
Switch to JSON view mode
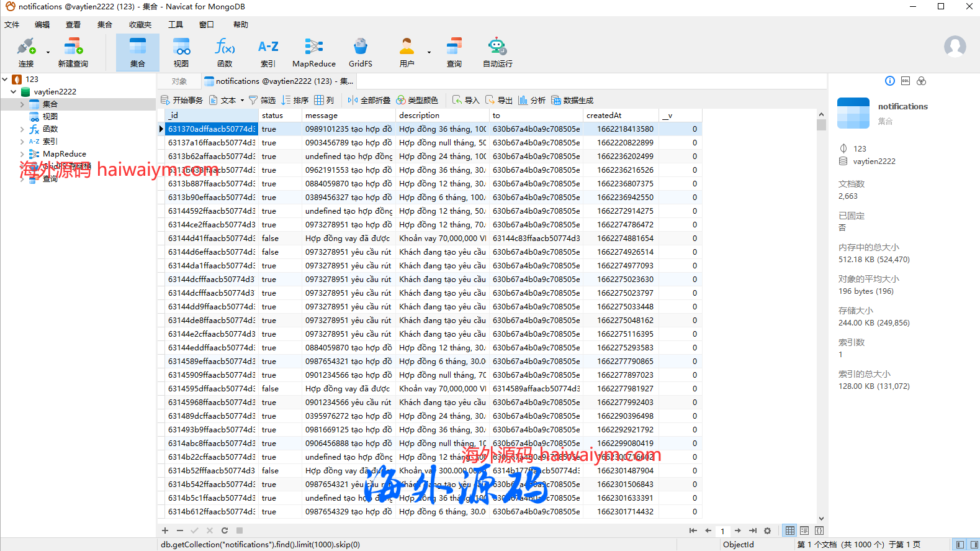819,531
